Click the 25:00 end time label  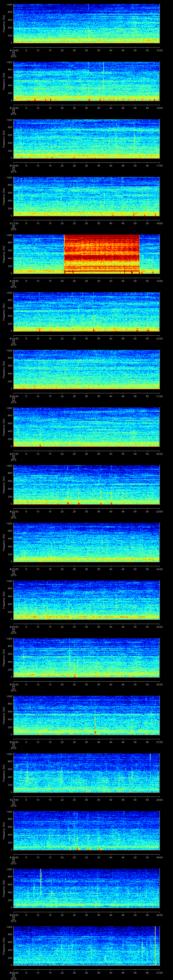click(159, 627)
